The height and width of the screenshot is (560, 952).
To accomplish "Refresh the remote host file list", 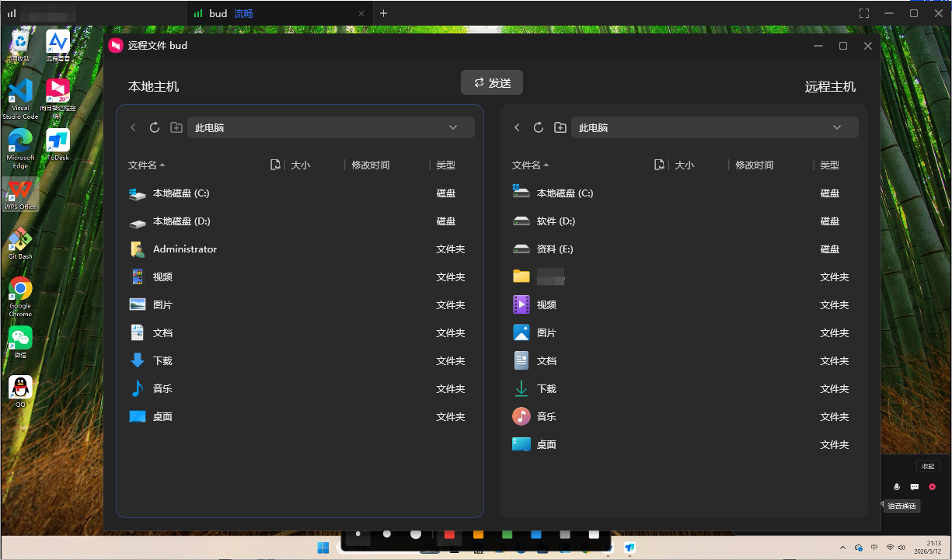I will pos(539,127).
